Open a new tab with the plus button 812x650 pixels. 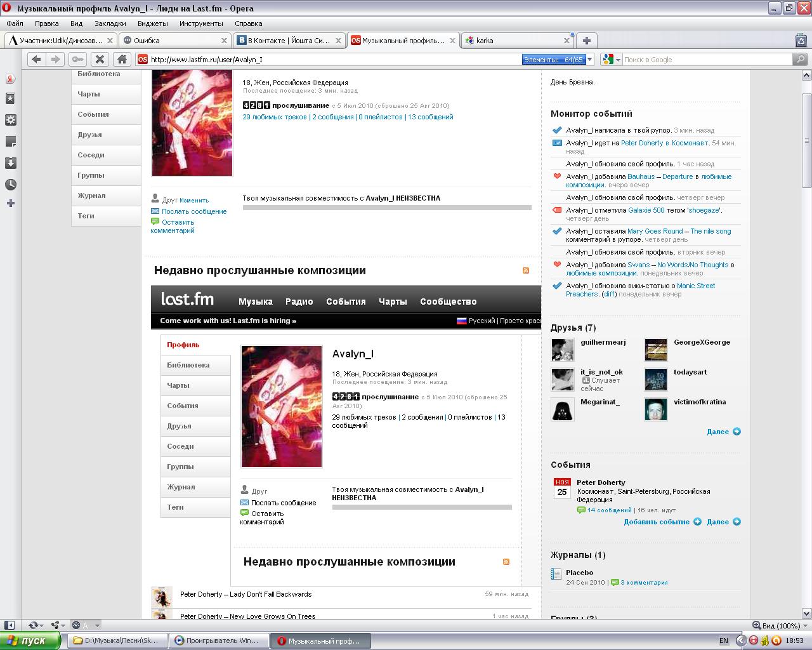[x=586, y=40]
